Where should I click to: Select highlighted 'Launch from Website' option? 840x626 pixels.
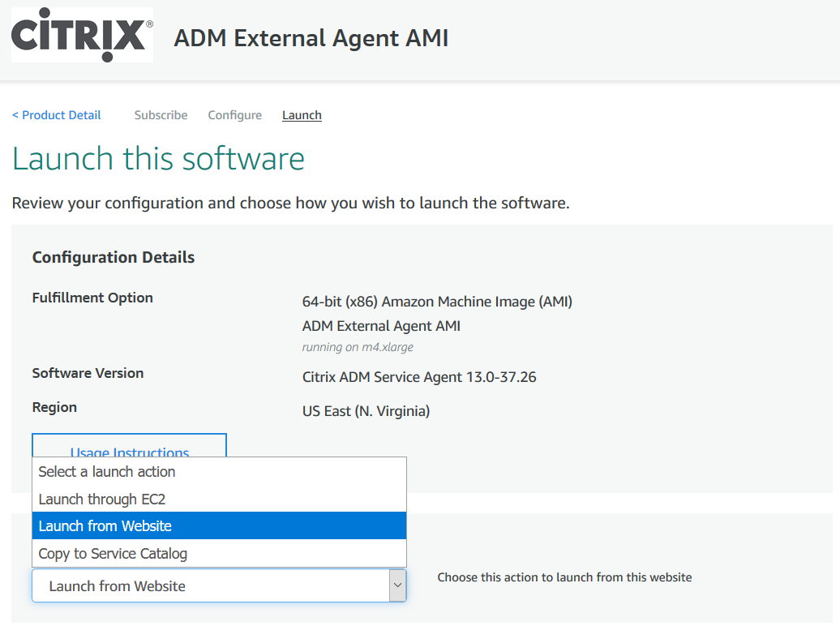point(105,526)
